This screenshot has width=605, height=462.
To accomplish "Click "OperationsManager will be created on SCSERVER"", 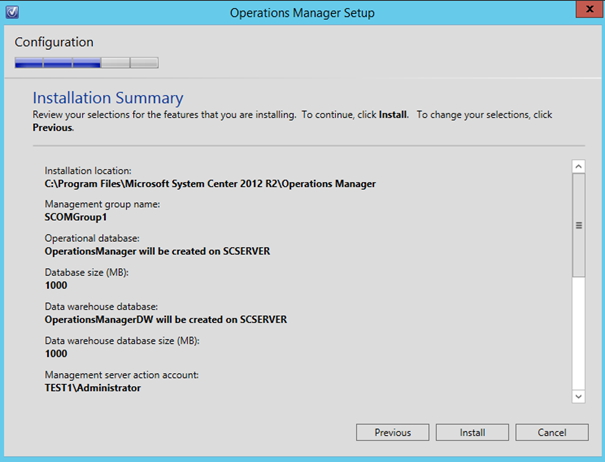I will 157,251.
